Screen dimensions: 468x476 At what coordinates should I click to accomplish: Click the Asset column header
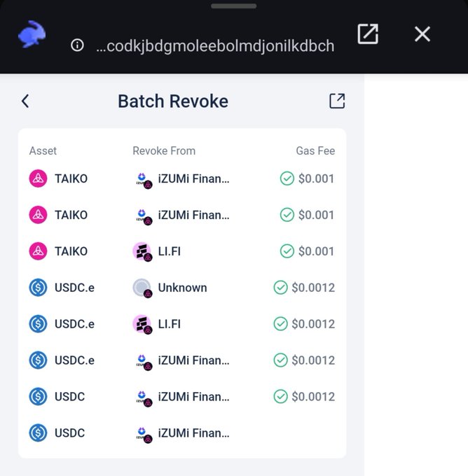(43, 150)
